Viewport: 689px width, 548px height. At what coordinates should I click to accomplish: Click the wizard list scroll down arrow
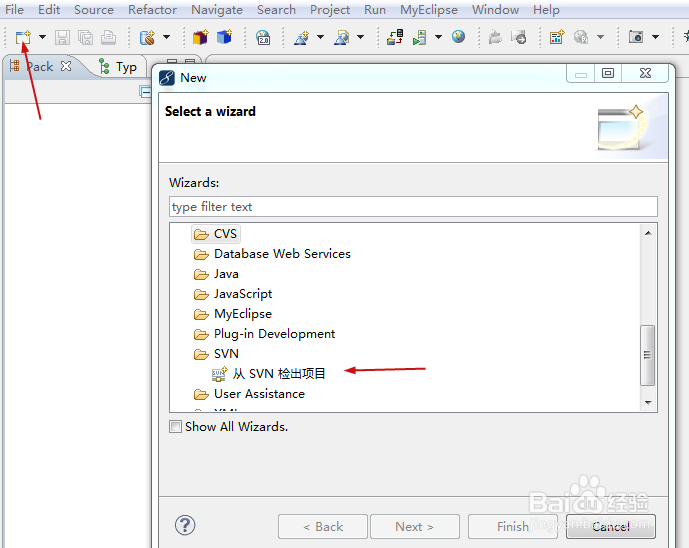648,403
